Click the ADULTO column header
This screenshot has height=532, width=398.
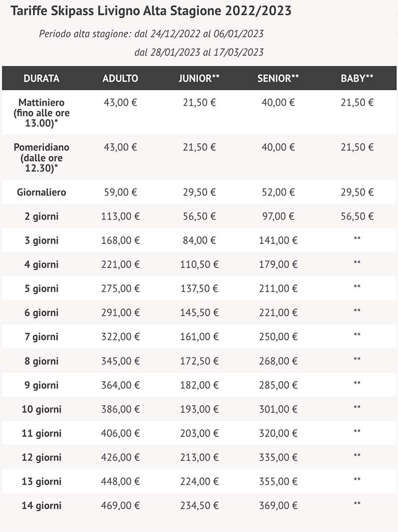coord(120,79)
